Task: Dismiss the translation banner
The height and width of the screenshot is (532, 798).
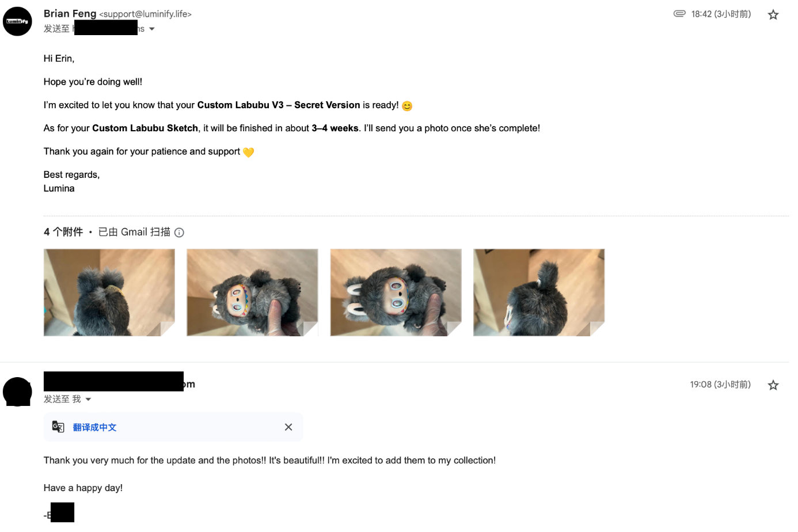Action: (x=288, y=427)
